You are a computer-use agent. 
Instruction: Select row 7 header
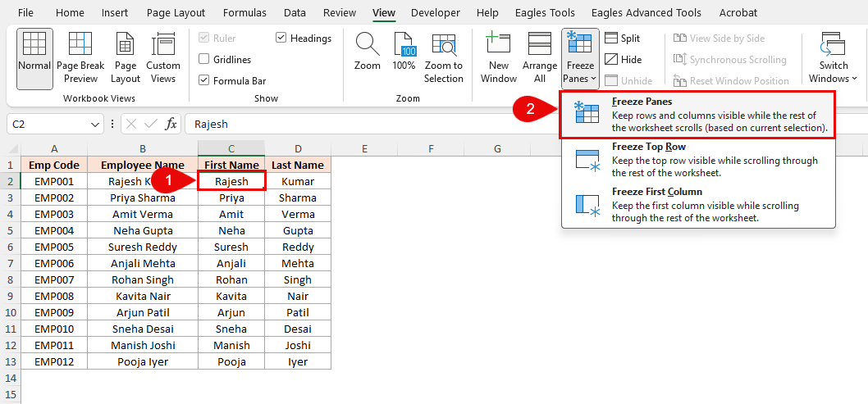[x=10, y=263]
